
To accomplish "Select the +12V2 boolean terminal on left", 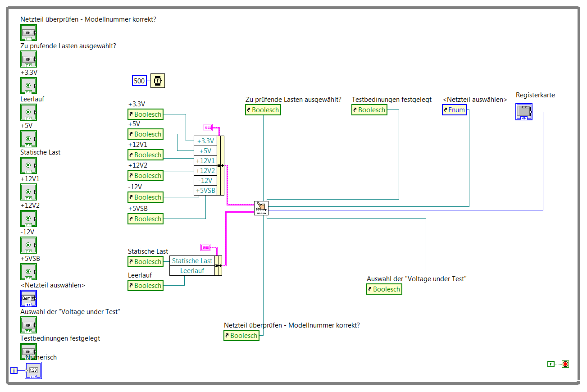I will coord(28,219).
